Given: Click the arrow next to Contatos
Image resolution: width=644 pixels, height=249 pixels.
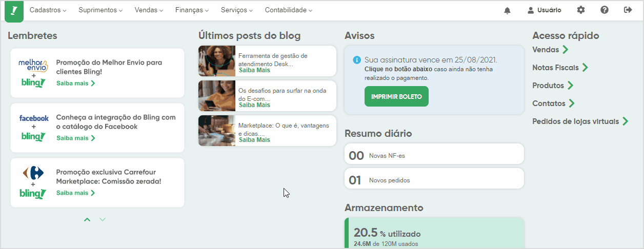Looking at the screenshot, I should point(572,103).
